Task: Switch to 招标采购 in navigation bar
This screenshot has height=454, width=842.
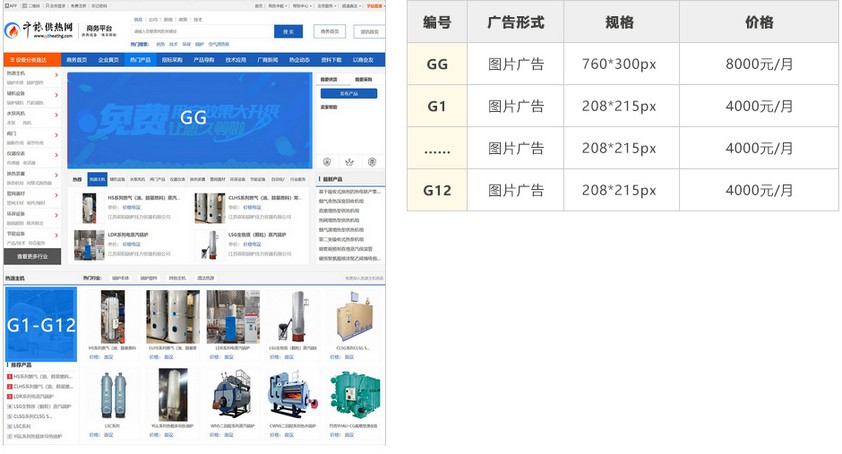Action: click(x=172, y=60)
